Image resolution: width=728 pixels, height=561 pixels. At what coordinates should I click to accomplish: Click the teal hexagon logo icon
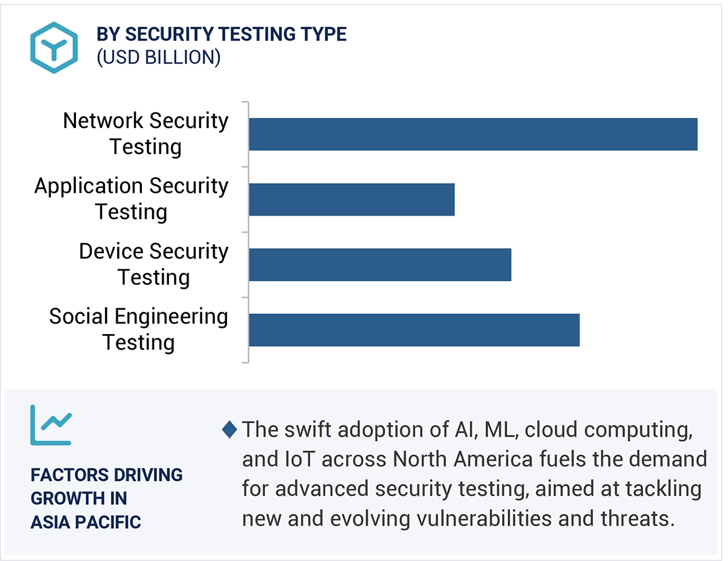pyautogui.click(x=54, y=48)
